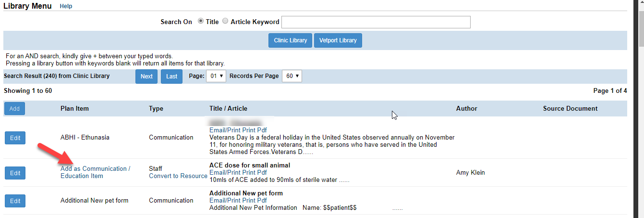
Task: Open the Page number dropdown
Action: [216, 76]
